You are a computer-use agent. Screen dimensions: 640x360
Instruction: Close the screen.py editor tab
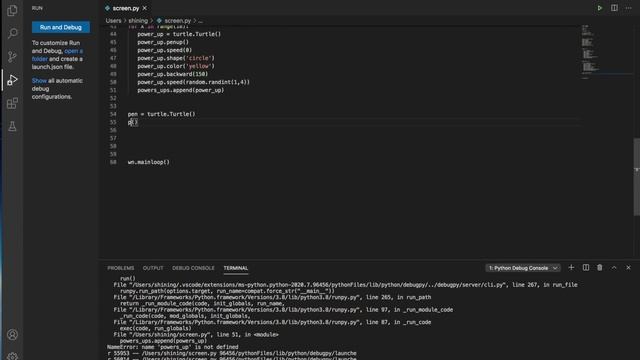[144, 8]
